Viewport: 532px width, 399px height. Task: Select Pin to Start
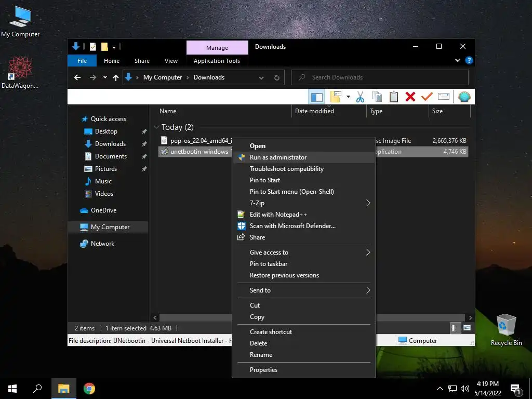coord(303,180)
